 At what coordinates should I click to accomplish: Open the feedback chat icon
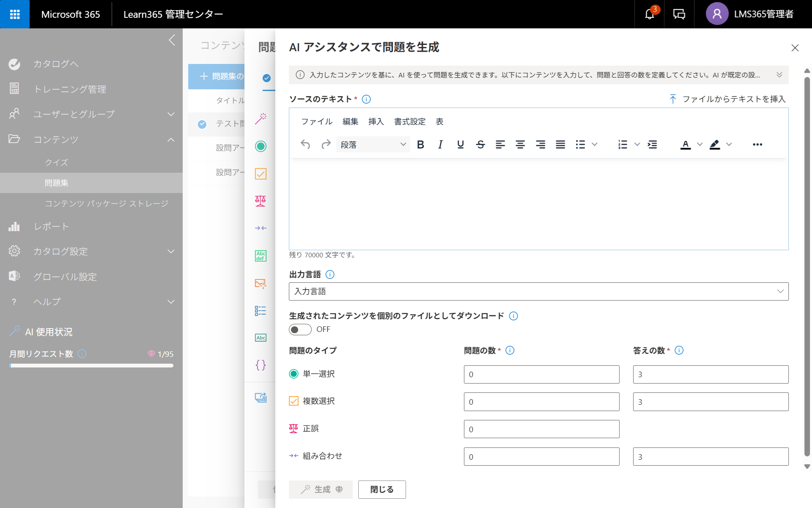tap(679, 14)
